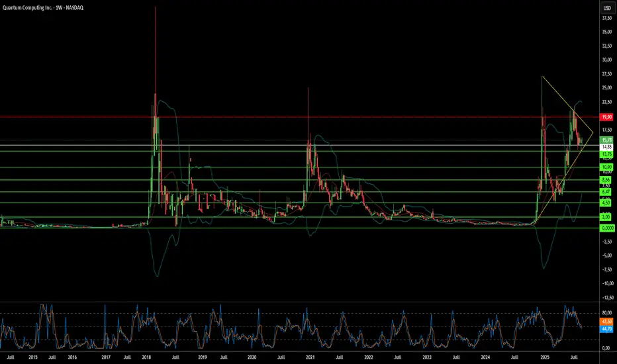Screen dimensions: 617x364
Task: Select the red 19,90 price label
Action: 607,117
